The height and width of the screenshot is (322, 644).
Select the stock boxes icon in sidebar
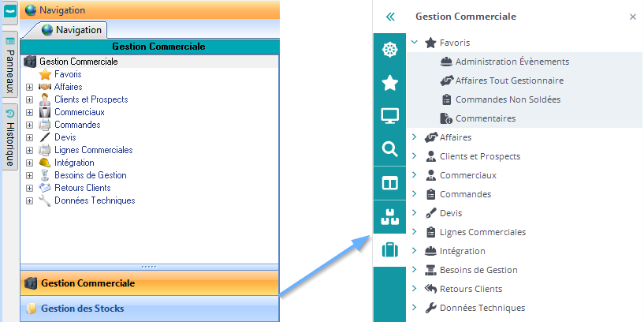[x=389, y=216]
